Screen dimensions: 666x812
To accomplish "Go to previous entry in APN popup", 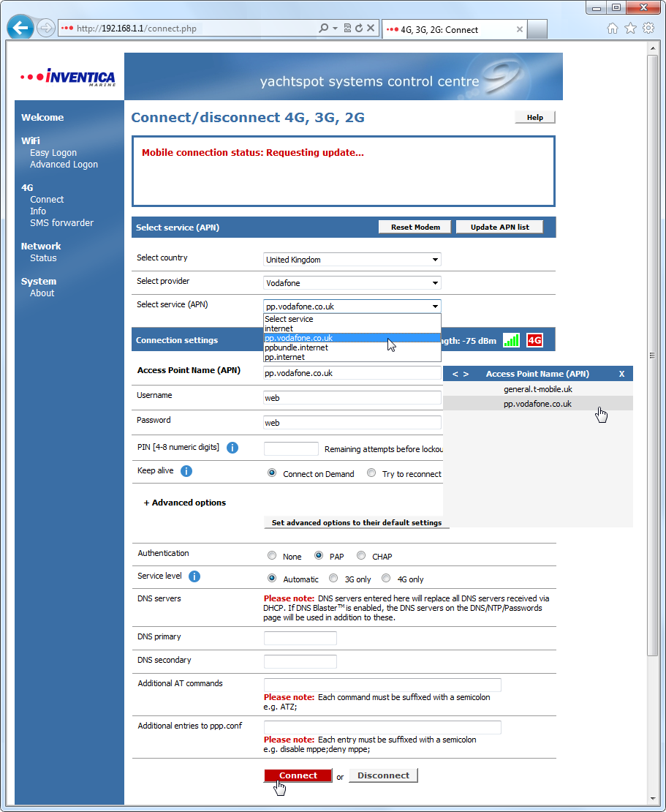I will 455,374.
